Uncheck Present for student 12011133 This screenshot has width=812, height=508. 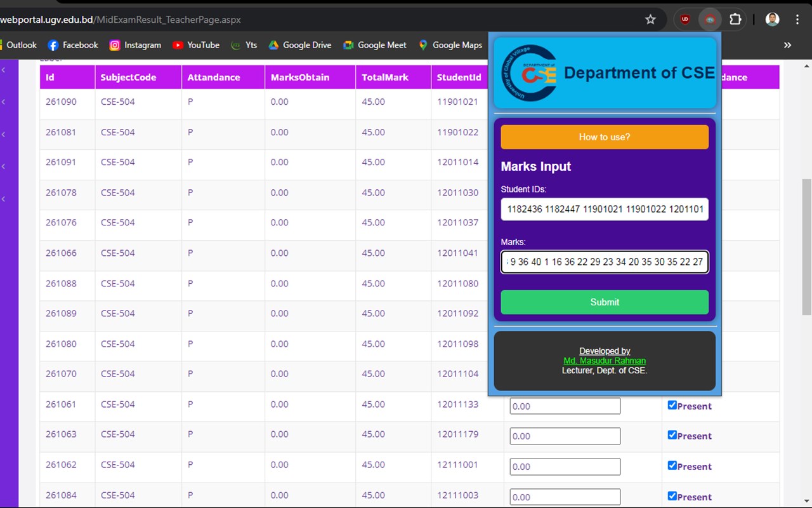(672, 405)
